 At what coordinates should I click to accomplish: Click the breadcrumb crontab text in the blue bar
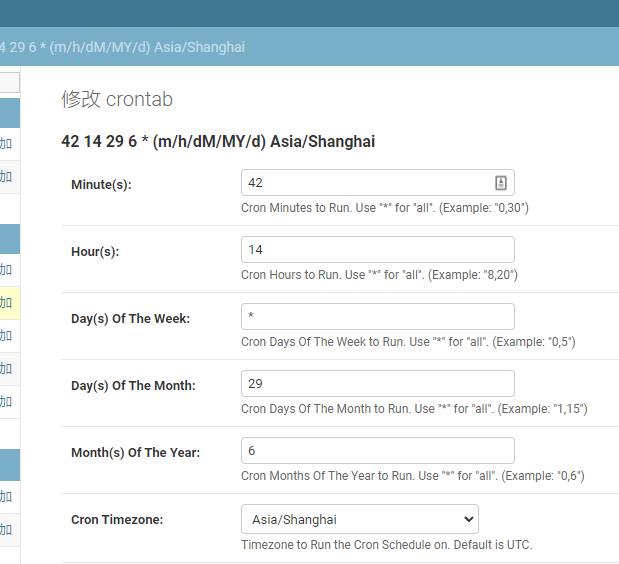[122, 47]
